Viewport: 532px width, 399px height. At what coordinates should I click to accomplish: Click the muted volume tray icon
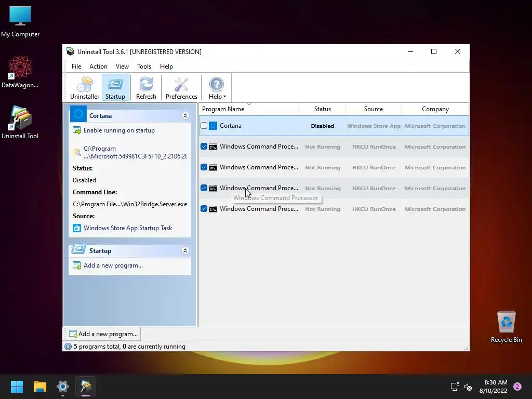click(x=468, y=387)
